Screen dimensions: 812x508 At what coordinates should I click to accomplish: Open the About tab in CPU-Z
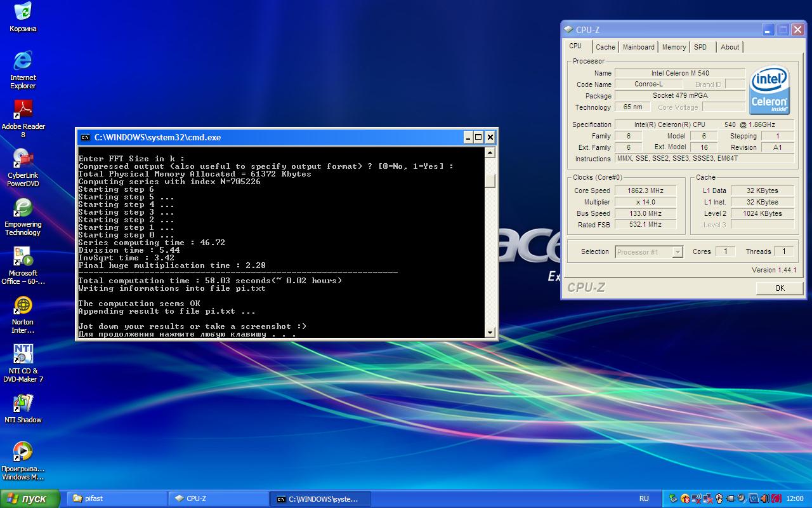click(730, 47)
